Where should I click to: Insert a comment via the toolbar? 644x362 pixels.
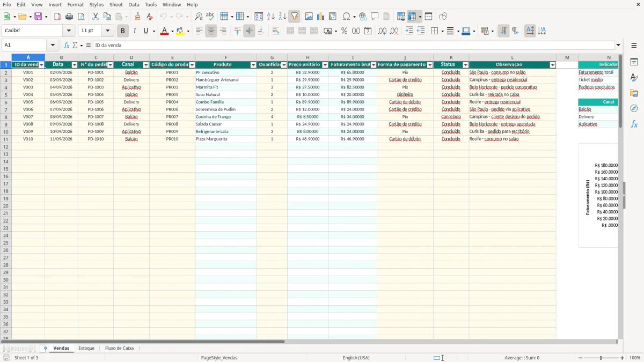pyautogui.click(x=375, y=17)
